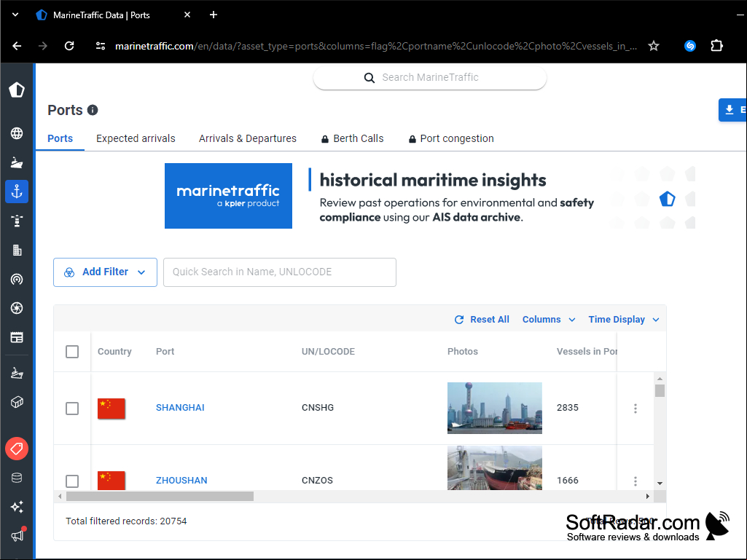Select the Ports anchor icon in sidebar
Image resolution: width=747 pixels, height=560 pixels.
point(17,192)
